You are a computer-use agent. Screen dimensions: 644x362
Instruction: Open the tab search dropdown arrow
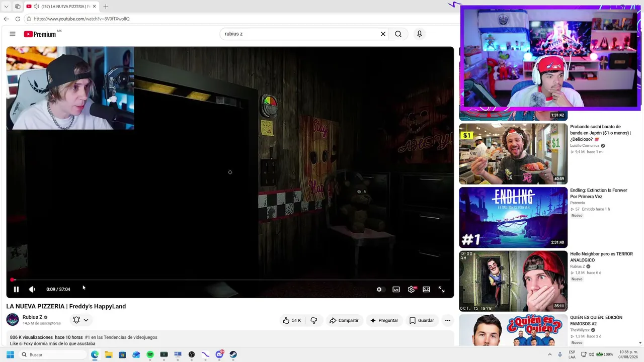point(6,7)
